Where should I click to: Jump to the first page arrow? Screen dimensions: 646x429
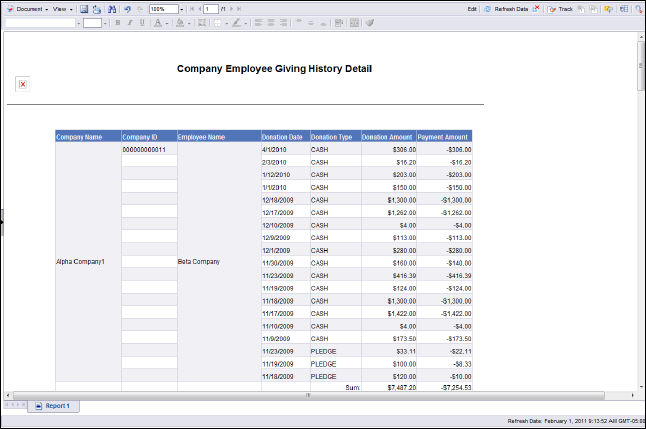point(191,8)
